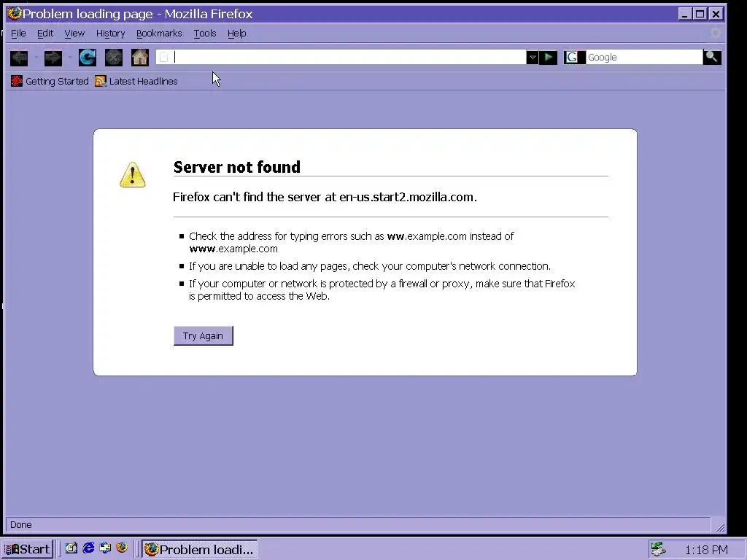Click the page icon in the address bar
747x560 pixels.
(x=164, y=58)
